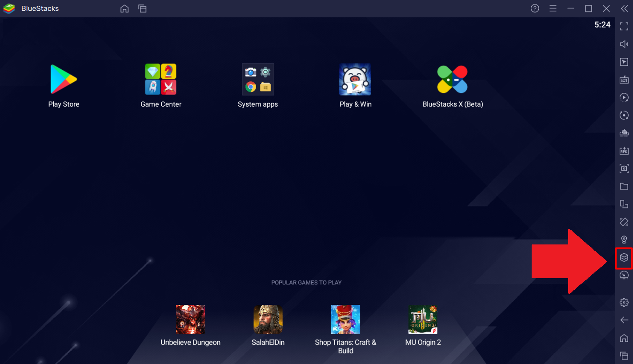
Task: Toggle Eco mode gauge icon
Action: 624,276
